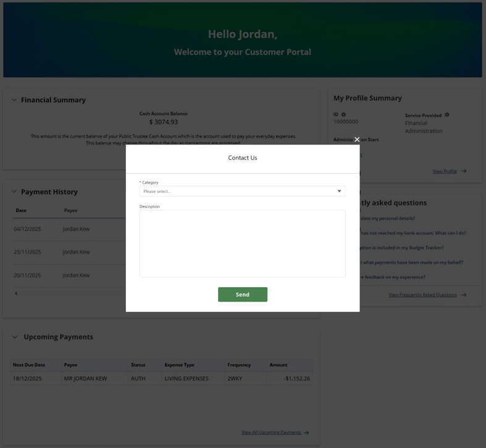
Task: Open the View Profile link
Action: 445,171
